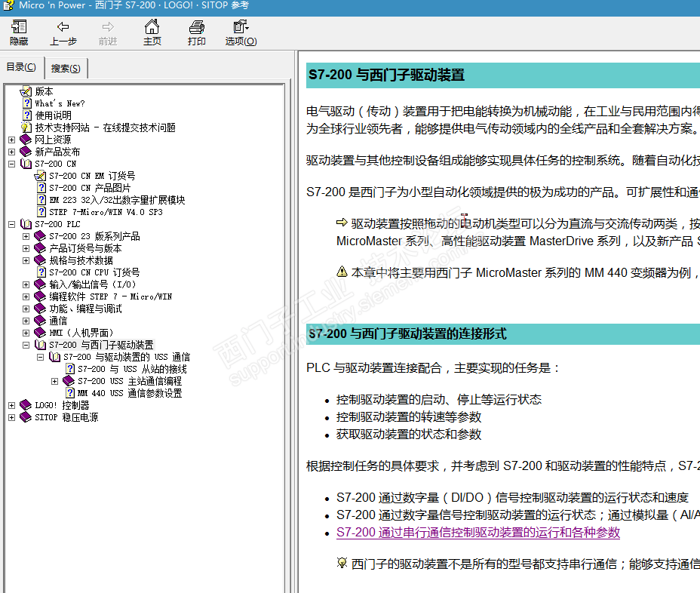Click the open book icon beside S7-200 CN
This screenshot has width=700, height=593.
(x=26, y=164)
